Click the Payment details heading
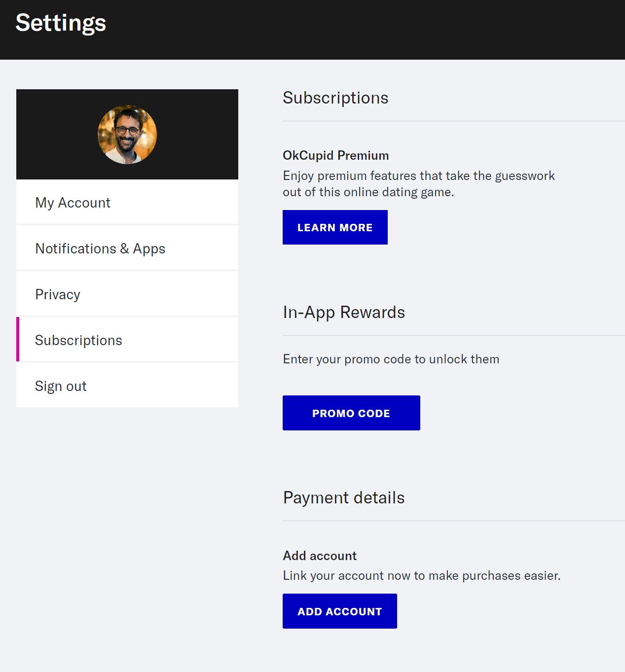625x672 pixels. click(x=343, y=497)
